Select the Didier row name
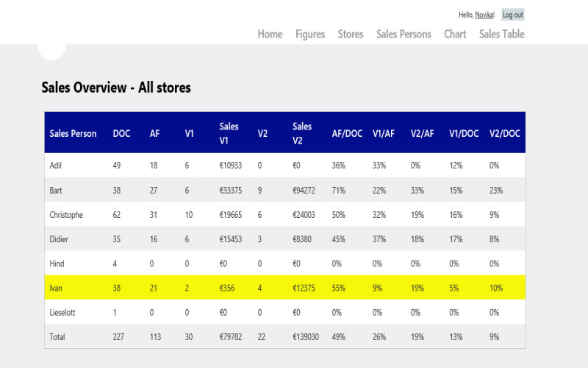 tap(59, 239)
